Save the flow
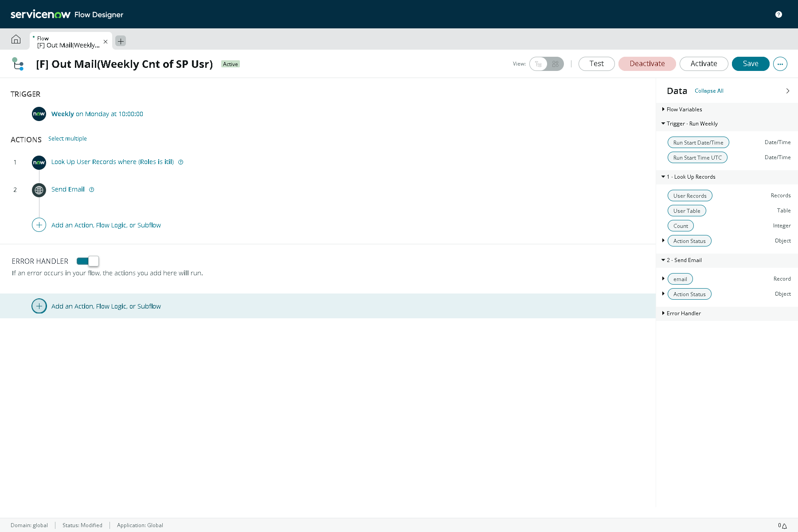 751,64
